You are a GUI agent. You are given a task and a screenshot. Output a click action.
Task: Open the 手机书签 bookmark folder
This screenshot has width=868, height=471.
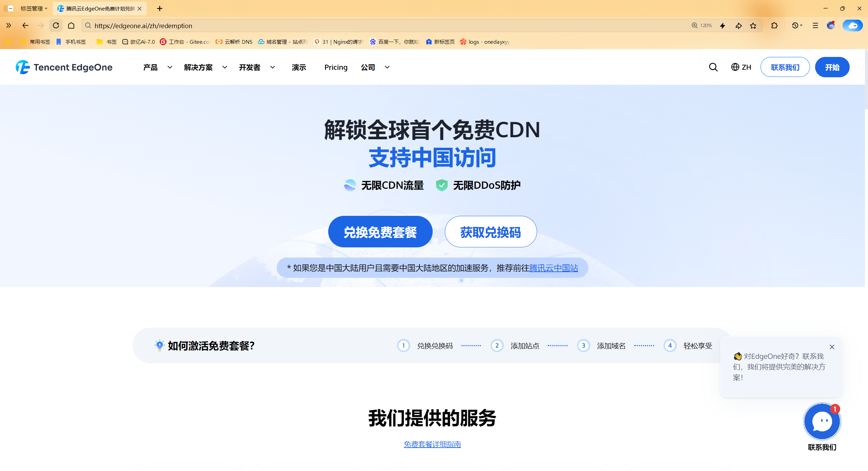tap(71, 42)
